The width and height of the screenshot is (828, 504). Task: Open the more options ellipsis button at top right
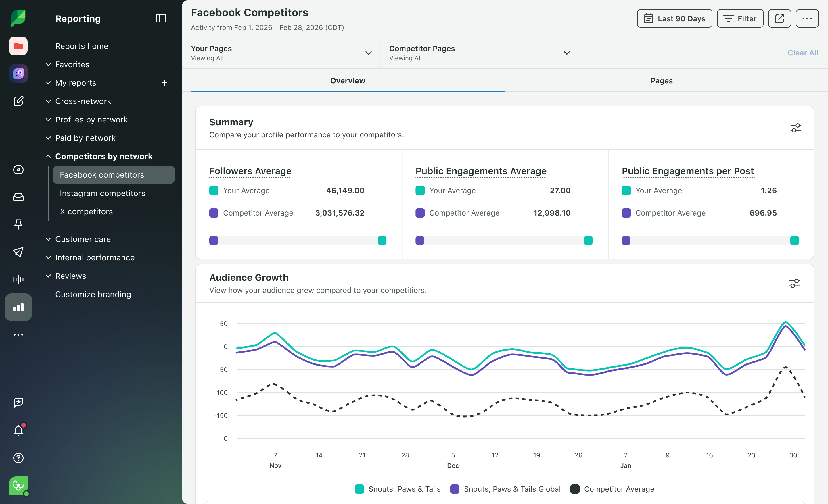(x=807, y=18)
